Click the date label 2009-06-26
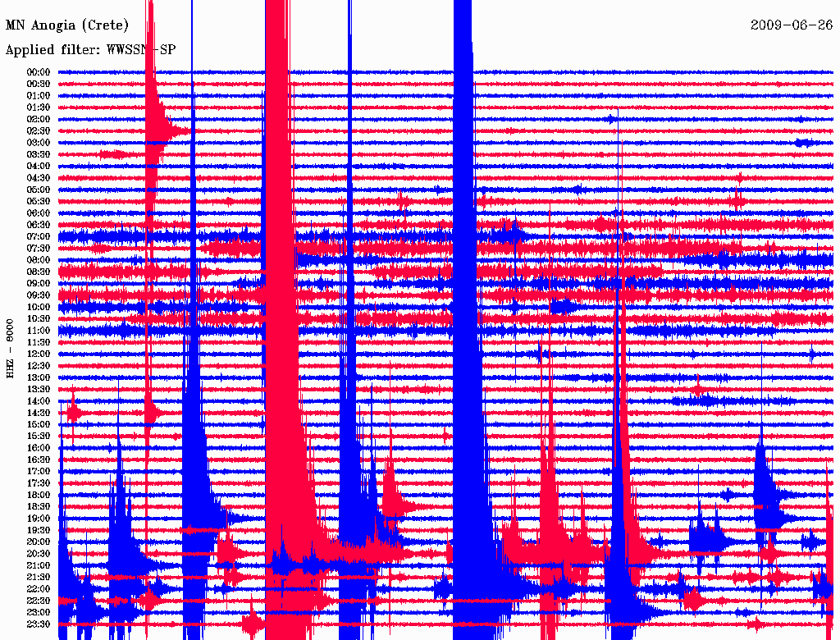This screenshot has height=640, width=840. coord(792,25)
